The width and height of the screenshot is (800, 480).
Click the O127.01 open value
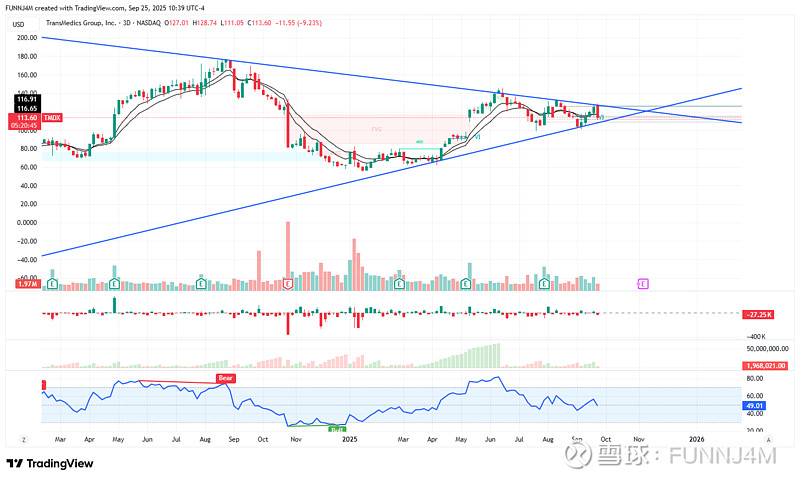[177, 23]
